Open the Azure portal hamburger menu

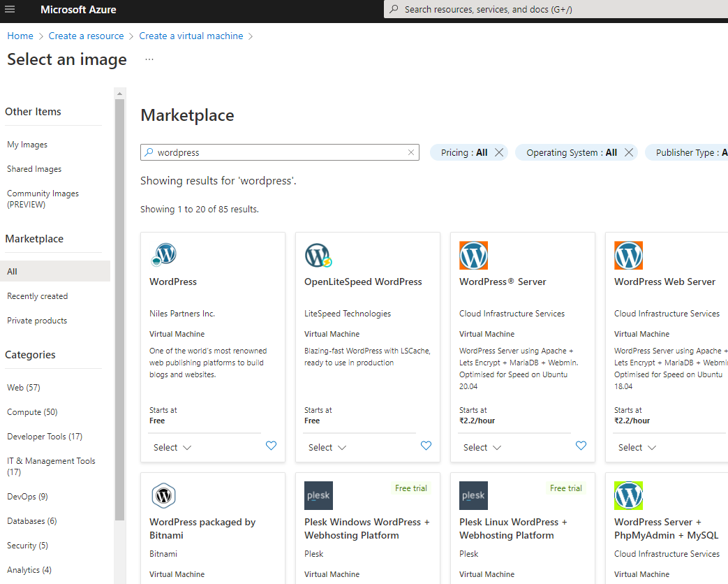click(x=10, y=9)
